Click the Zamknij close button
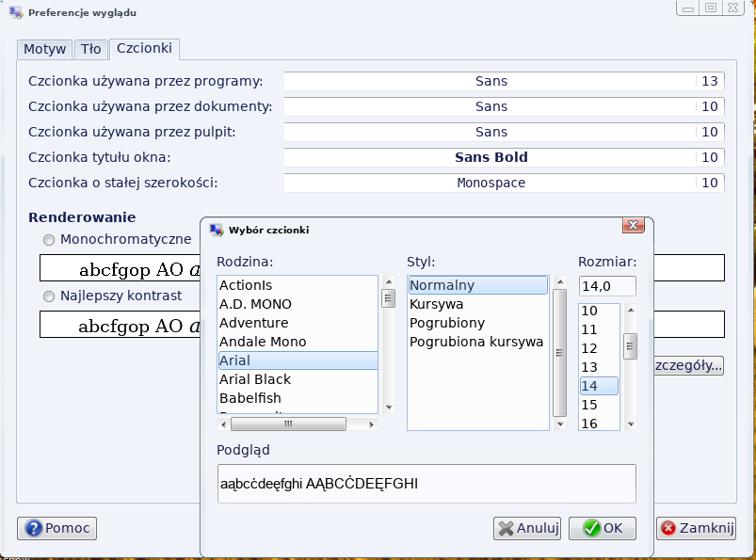 [697, 528]
